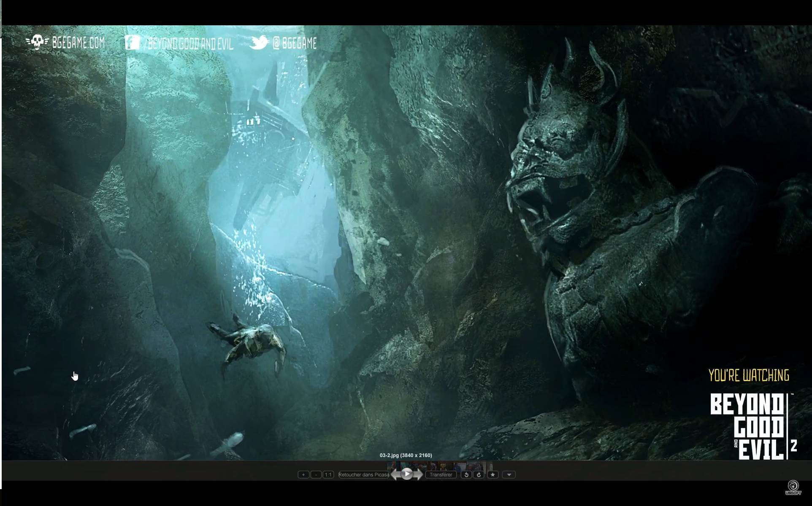Image resolution: width=812 pixels, height=506 pixels.
Task: Click the Ubisoft logo
Action: (793, 487)
